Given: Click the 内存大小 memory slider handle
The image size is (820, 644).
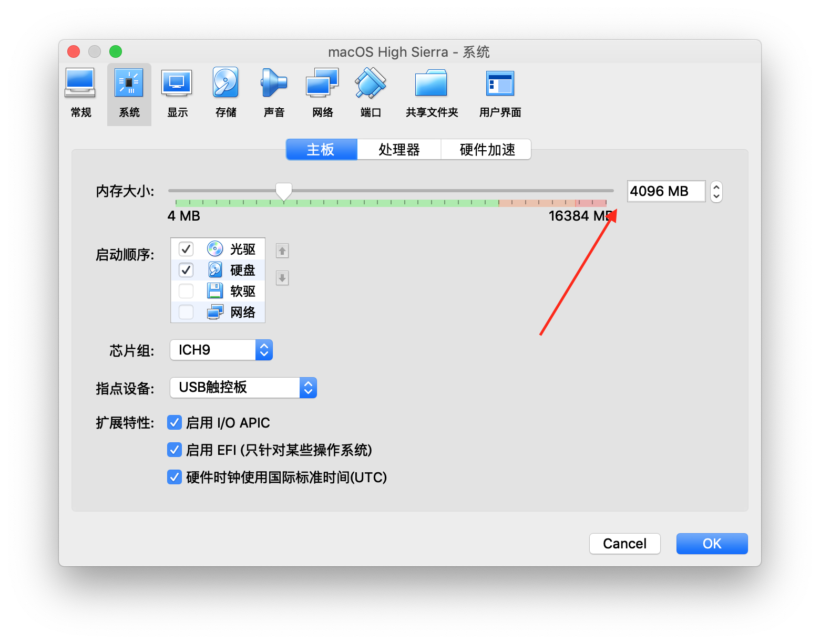Looking at the screenshot, I should (x=284, y=191).
